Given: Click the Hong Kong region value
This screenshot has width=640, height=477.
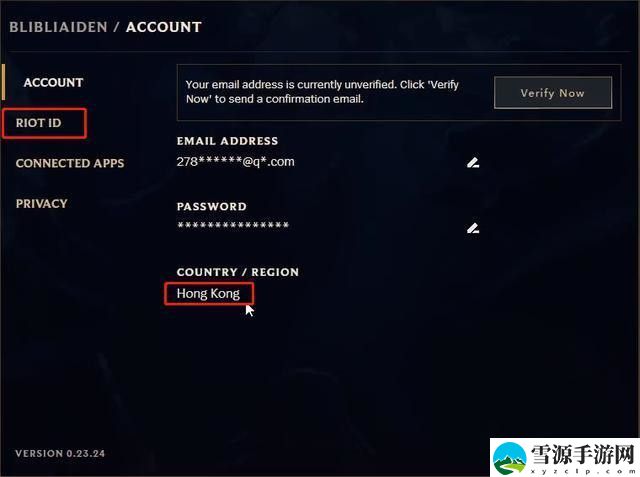Looking at the screenshot, I should pos(208,294).
